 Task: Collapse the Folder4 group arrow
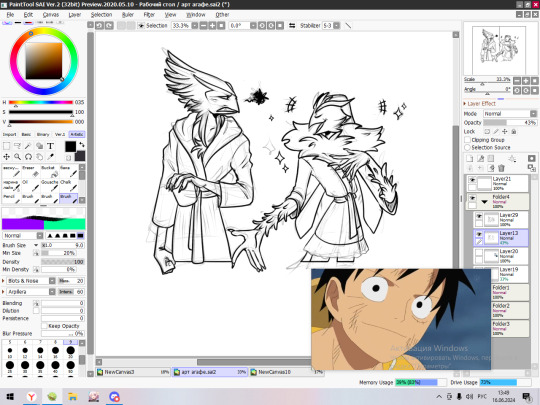coord(485,202)
